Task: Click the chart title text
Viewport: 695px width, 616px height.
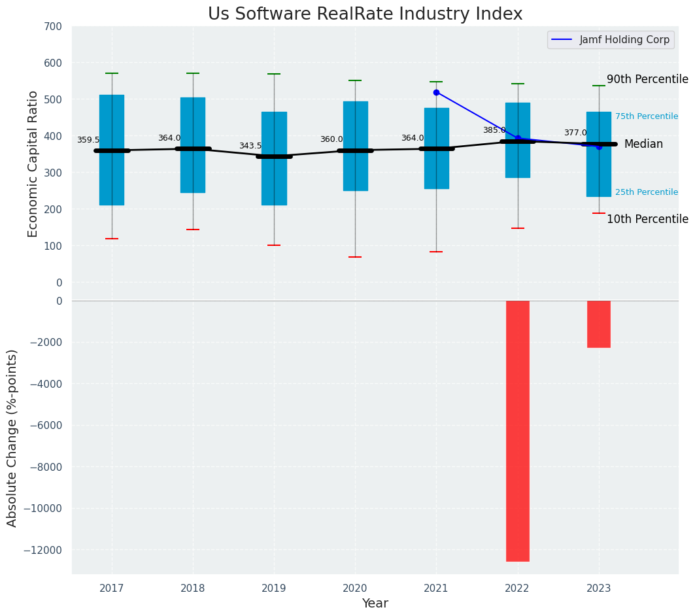Action: click(x=365, y=14)
